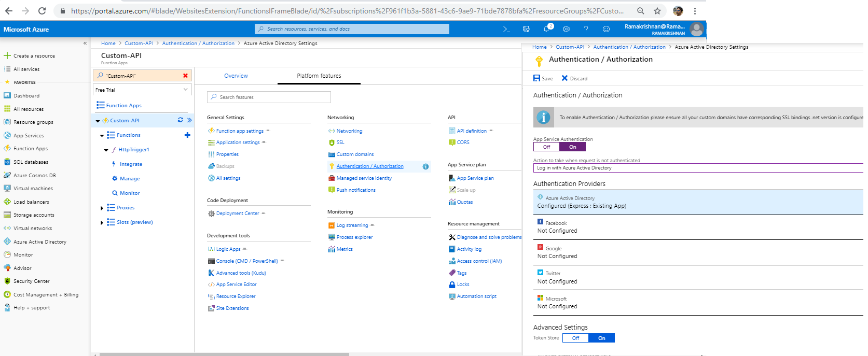Expand the Slots (preview) node
Viewport: 868px width, 356px height.
click(102, 222)
